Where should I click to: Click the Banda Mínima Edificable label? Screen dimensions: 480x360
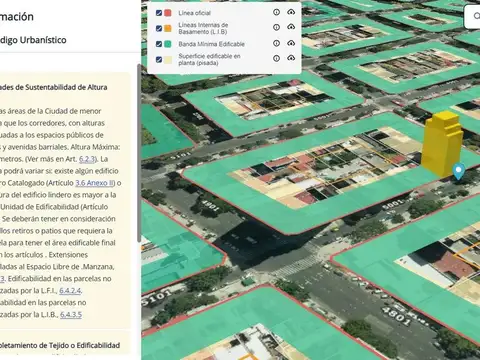(211, 44)
